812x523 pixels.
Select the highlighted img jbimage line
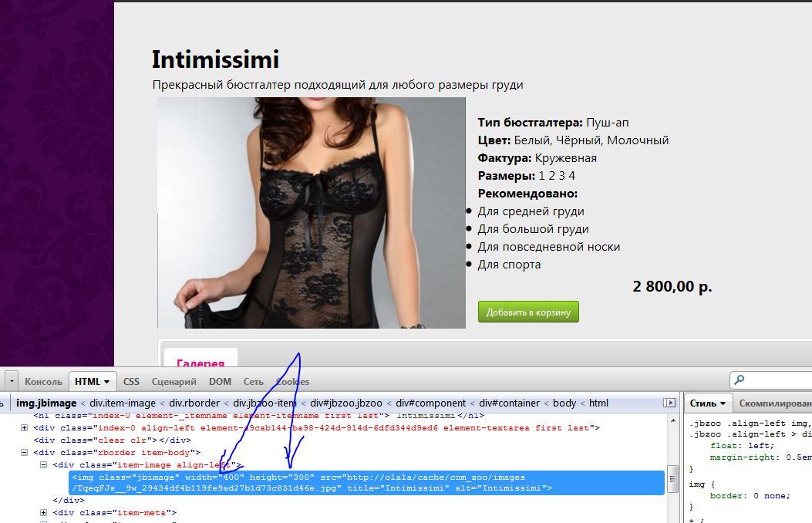pyautogui.click(x=366, y=483)
